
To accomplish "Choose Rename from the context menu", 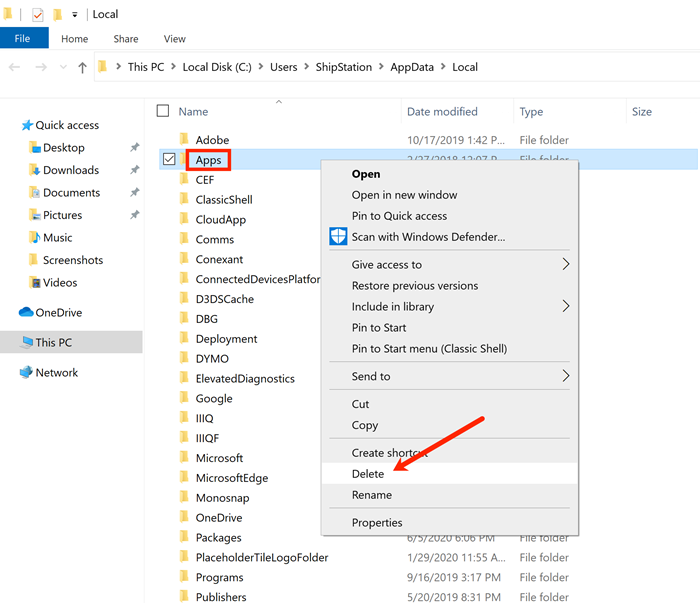I will [x=450, y=495].
